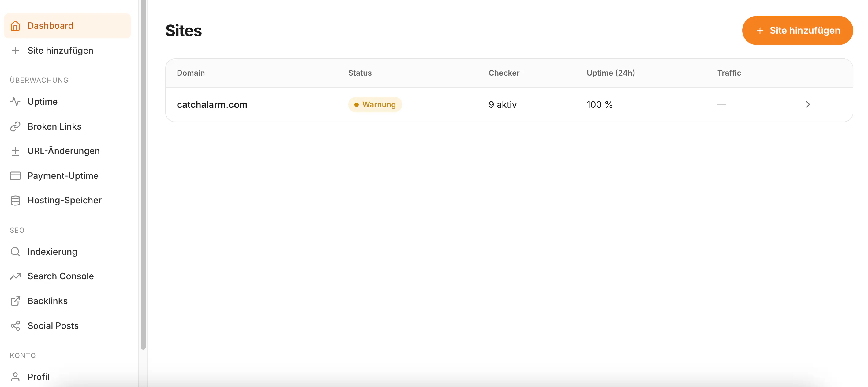Click the Sites page heading
868x387 pixels.
(184, 31)
